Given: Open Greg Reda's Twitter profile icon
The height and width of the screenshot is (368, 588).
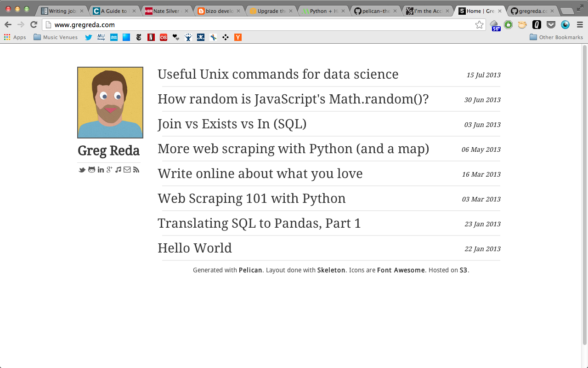Looking at the screenshot, I should [x=82, y=170].
